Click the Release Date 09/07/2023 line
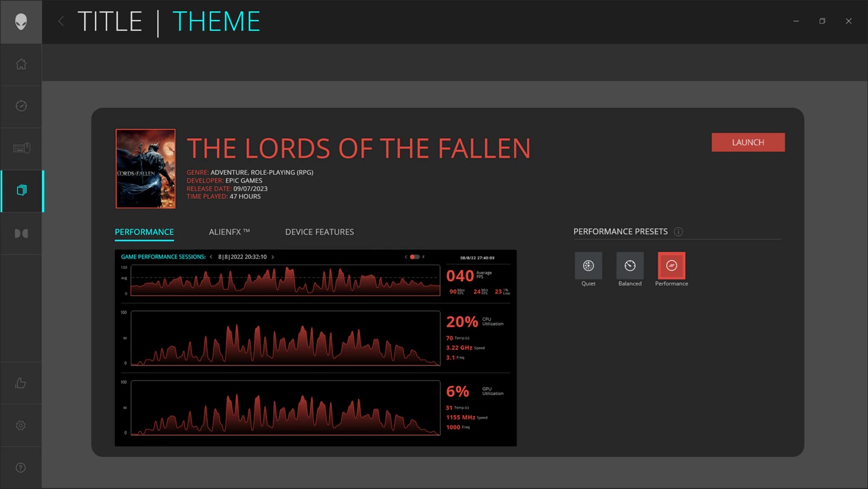Image resolution: width=868 pixels, height=489 pixels. click(x=227, y=189)
